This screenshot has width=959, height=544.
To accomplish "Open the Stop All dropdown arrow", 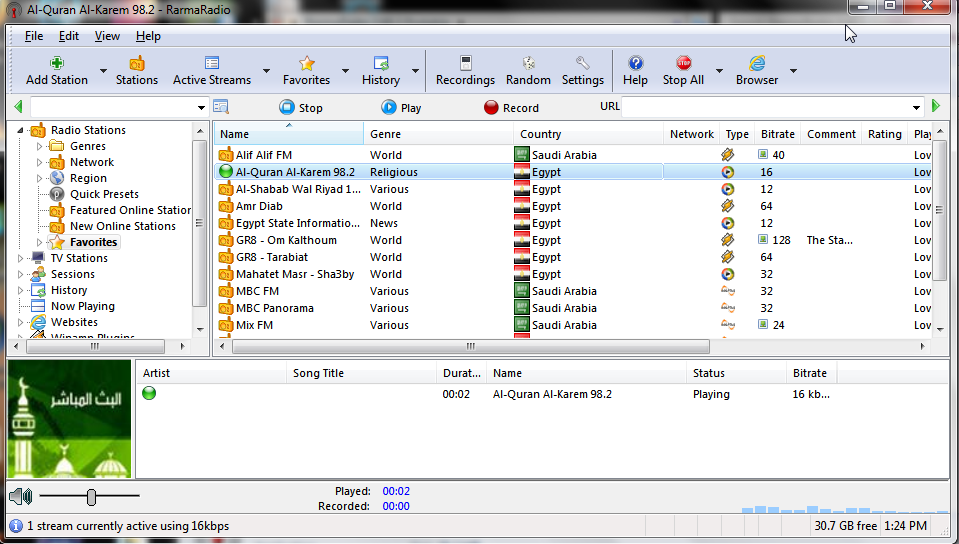I will pyautogui.click(x=719, y=71).
